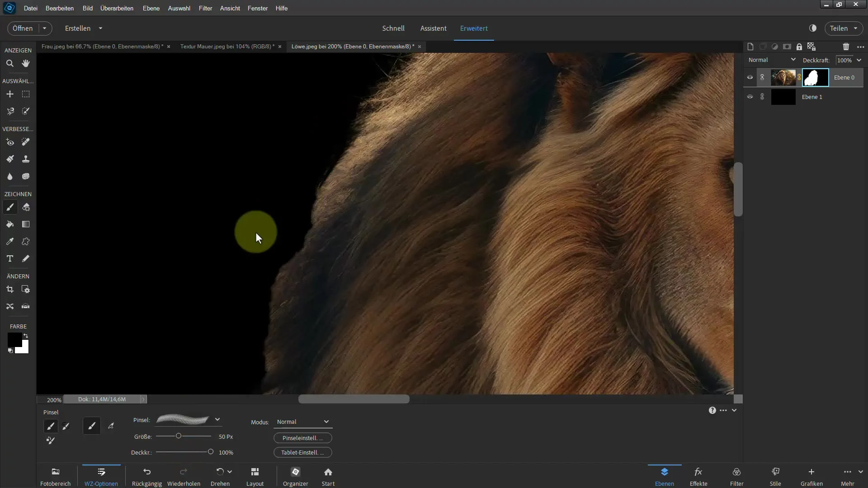The height and width of the screenshot is (488, 868).
Task: Expand the Drehen rotate options arrow
Action: [230, 472]
